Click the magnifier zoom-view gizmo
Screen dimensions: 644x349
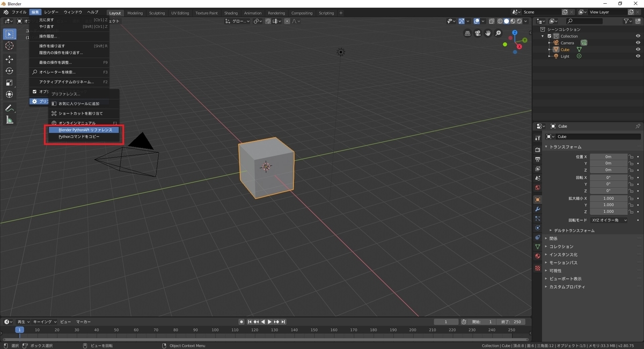[498, 33]
